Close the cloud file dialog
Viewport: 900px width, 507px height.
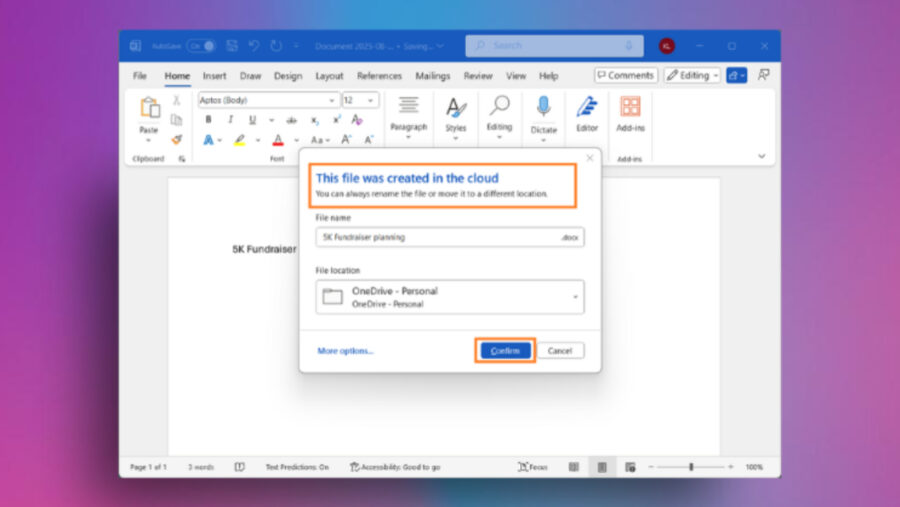coord(589,158)
